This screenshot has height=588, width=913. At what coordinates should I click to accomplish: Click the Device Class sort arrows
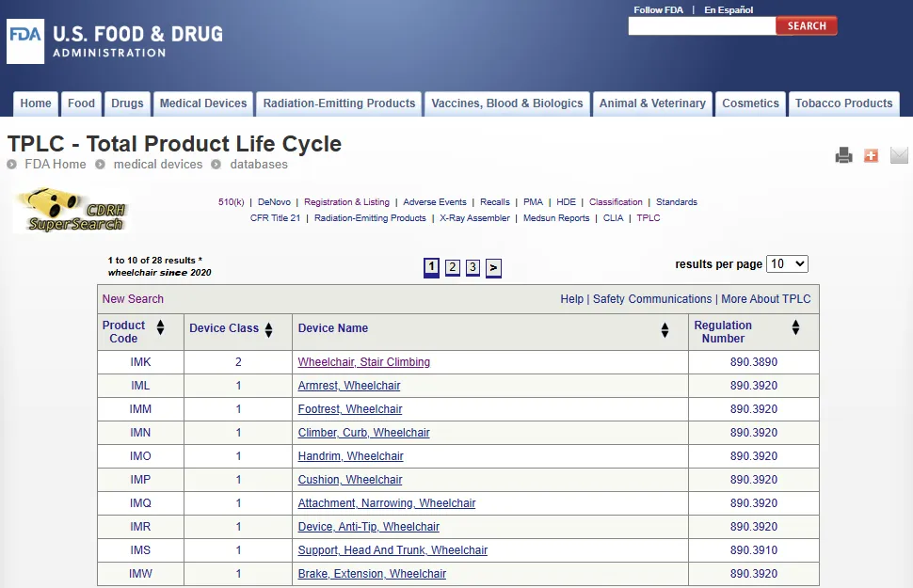click(268, 329)
